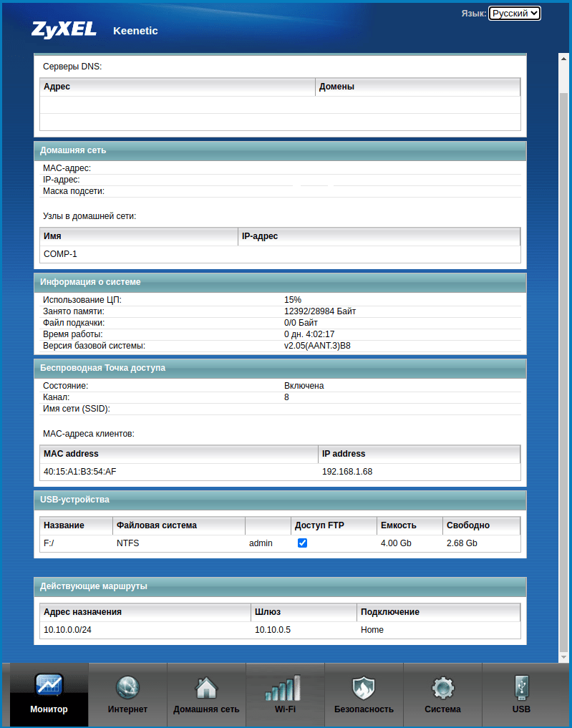Toggle the FTP access checkbox for F:/
The width and height of the screenshot is (572, 728).
(x=302, y=543)
